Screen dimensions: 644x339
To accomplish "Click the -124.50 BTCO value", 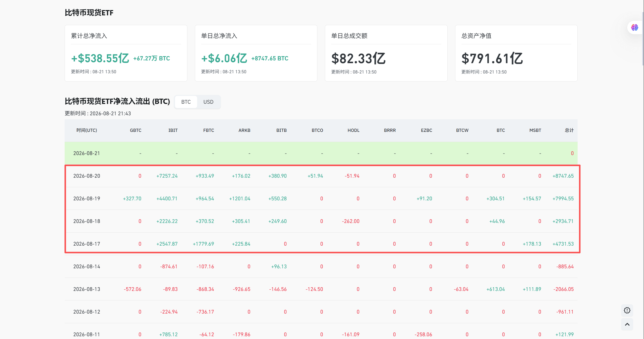I will coord(314,289).
